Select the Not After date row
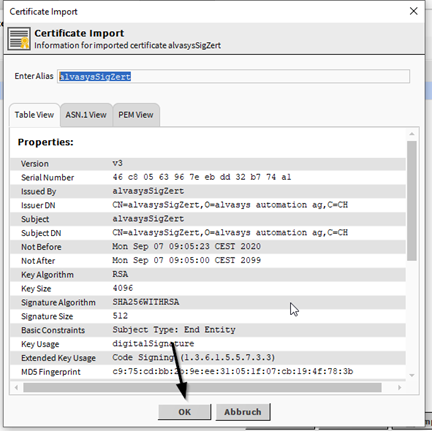Image resolution: width=432 pixels, height=431 pixels. (208, 260)
